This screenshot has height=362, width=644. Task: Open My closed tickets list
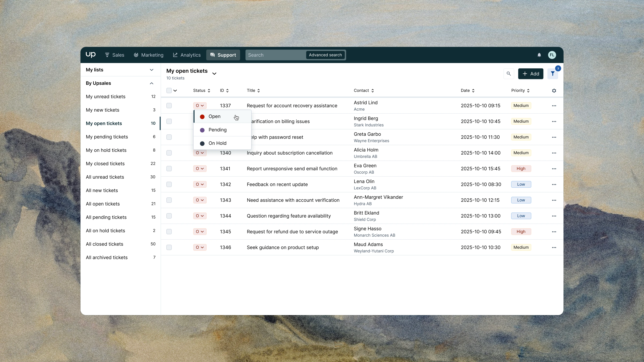pos(121,164)
